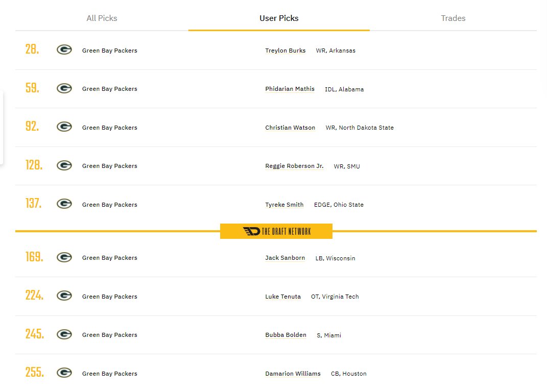Switch to the All Picks tab
This screenshot has width=547, height=392.
pos(102,18)
